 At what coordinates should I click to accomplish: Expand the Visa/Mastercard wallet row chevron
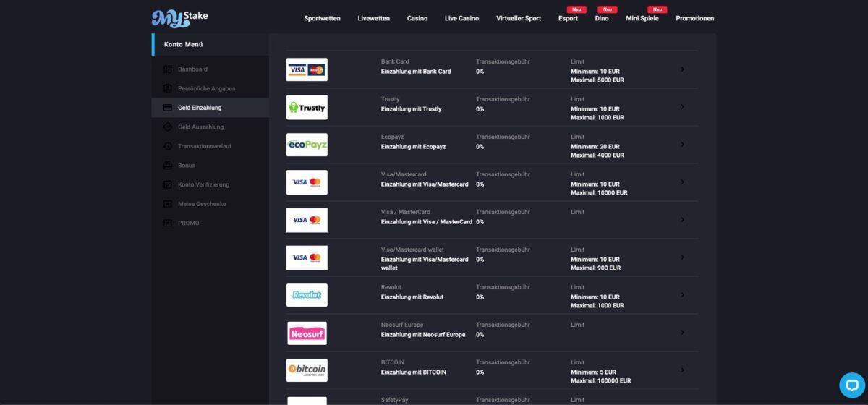point(683,257)
